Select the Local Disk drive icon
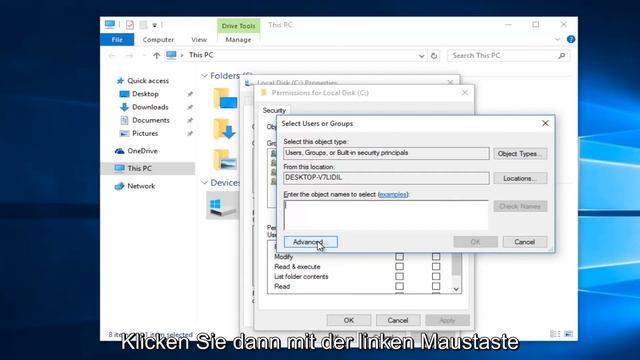Image resolution: width=640 pixels, height=360 pixels. (x=222, y=205)
